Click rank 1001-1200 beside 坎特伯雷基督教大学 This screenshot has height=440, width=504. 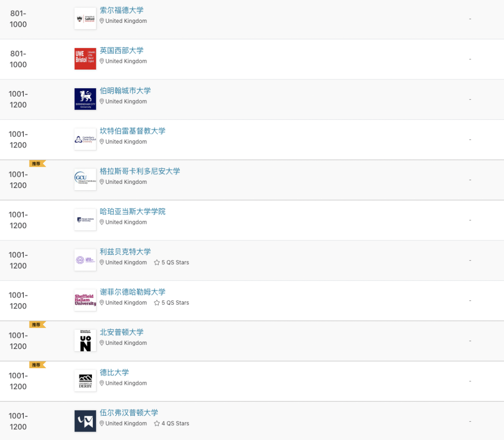(18, 140)
